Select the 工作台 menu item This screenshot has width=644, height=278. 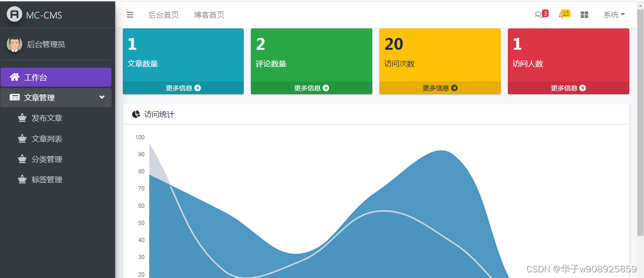pos(56,77)
